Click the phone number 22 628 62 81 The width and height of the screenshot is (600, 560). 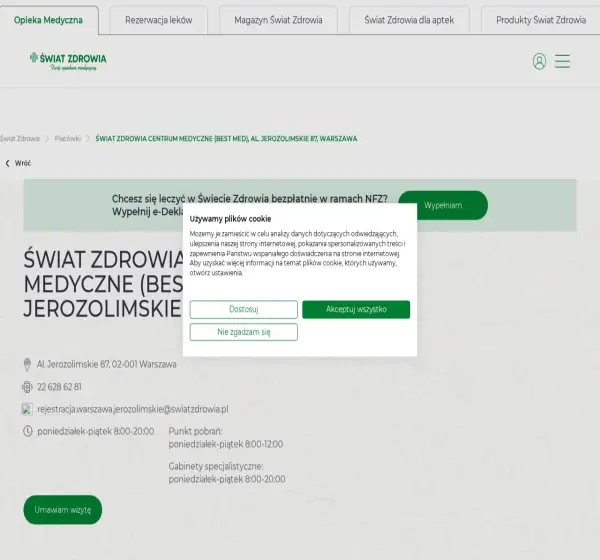click(59, 387)
